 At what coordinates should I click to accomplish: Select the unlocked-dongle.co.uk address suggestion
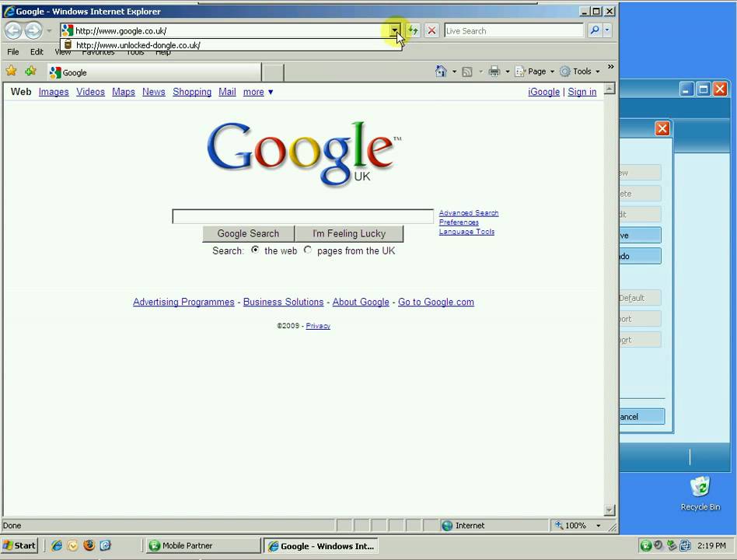click(x=231, y=45)
